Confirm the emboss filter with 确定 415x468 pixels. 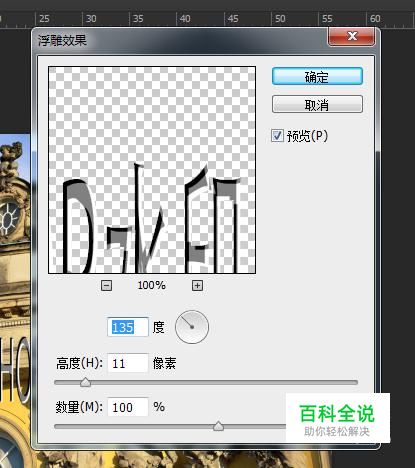317,76
